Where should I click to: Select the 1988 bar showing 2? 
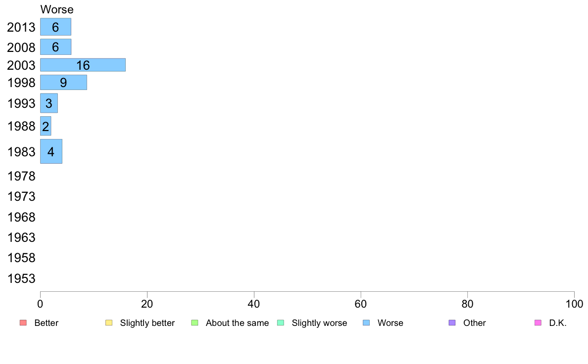point(46,126)
